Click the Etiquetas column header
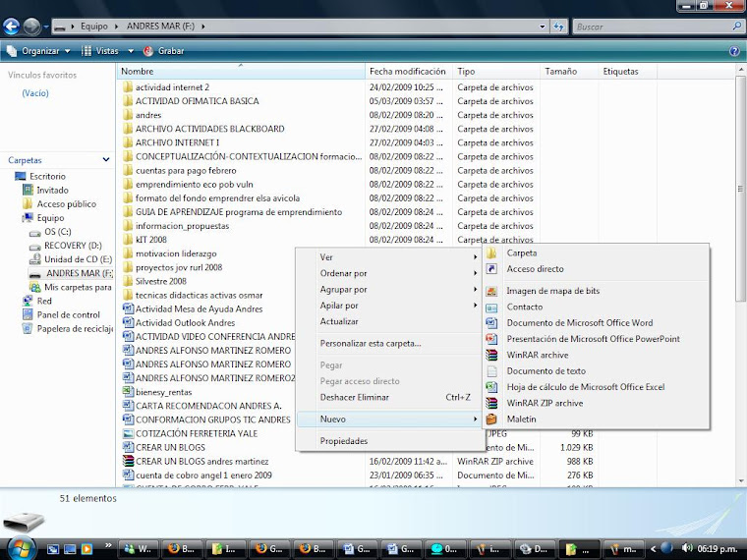This screenshot has height=560, width=747. pyautogui.click(x=627, y=72)
